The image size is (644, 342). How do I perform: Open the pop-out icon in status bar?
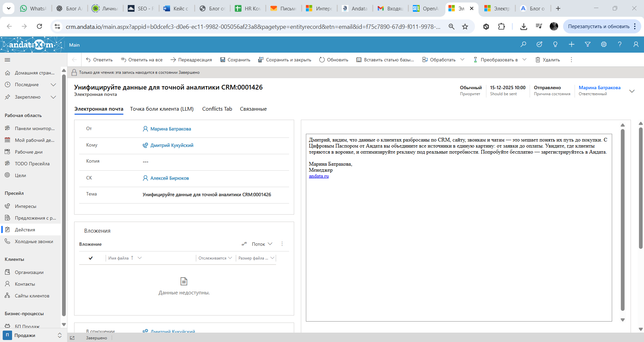[x=72, y=338]
